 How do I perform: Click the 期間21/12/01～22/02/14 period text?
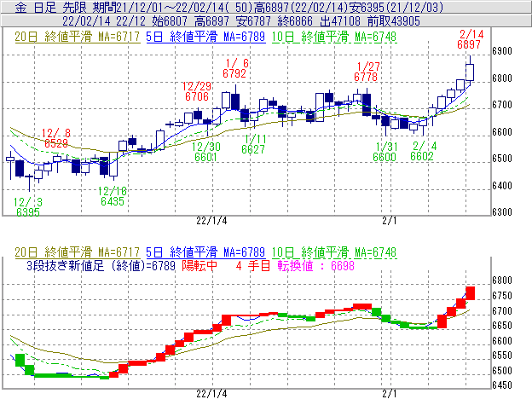157,7
